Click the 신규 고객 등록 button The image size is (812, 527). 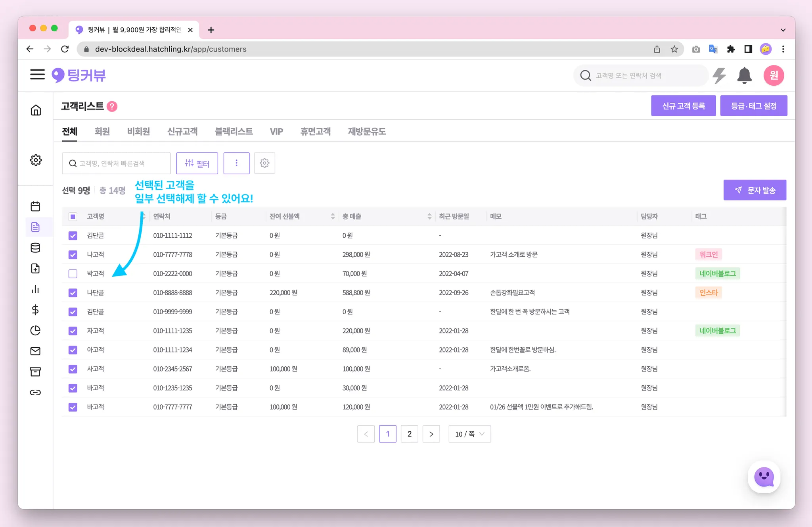point(683,106)
